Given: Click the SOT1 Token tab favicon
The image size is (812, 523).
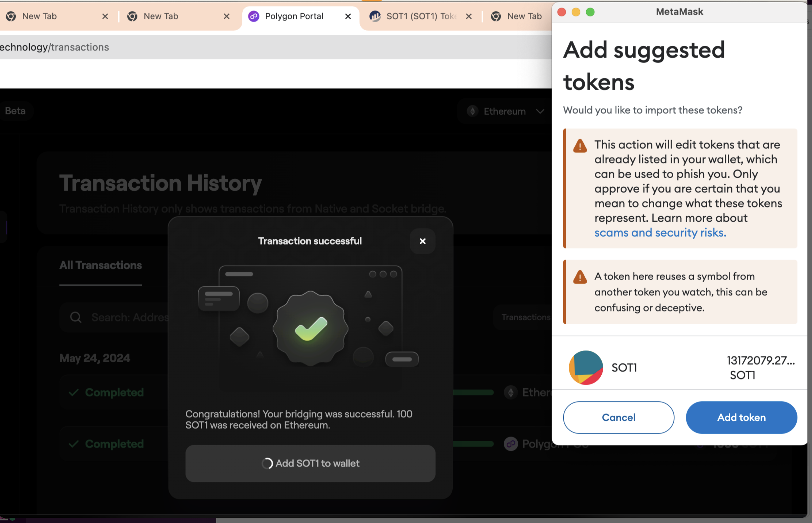Looking at the screenshot, I should [375, 16].
